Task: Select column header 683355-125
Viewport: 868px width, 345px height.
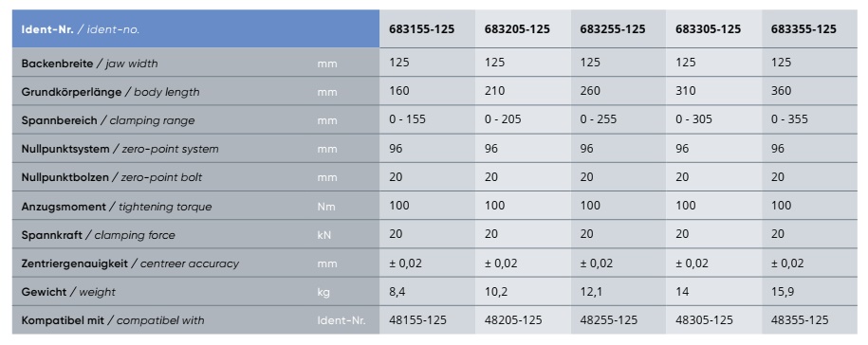Action: [803, 29]
